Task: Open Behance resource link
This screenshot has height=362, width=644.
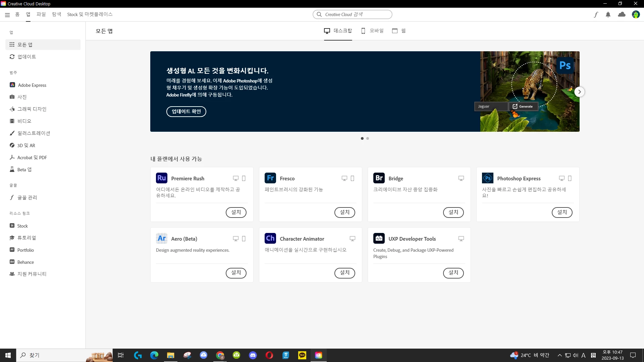Action: click(25, 262)
